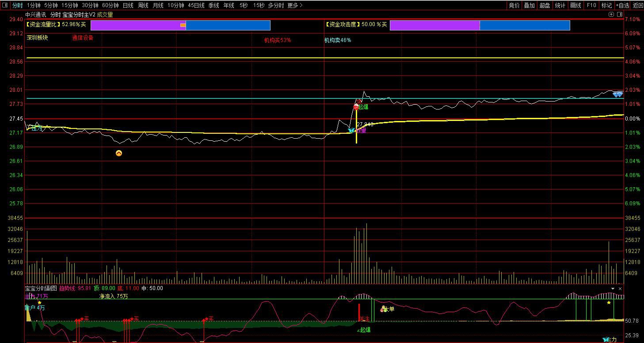Screen dimensions: 644x343
Task: Click the panel layout icon at top-left
Action: [5, 5]
